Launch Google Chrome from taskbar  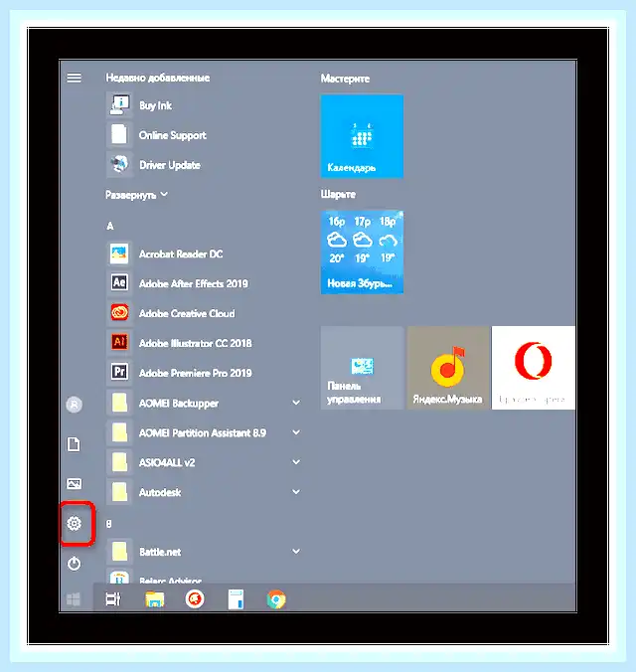276,599
